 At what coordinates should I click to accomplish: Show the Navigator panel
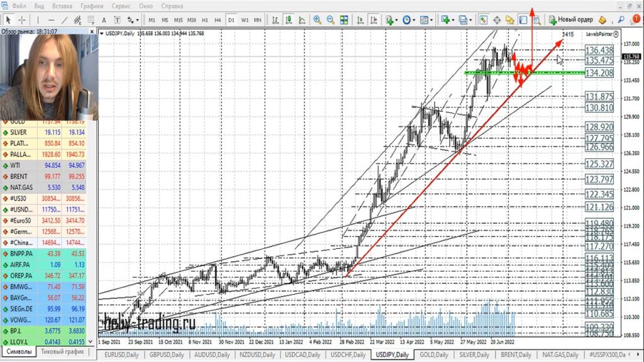pyautogui.click(x=509, y=19)
